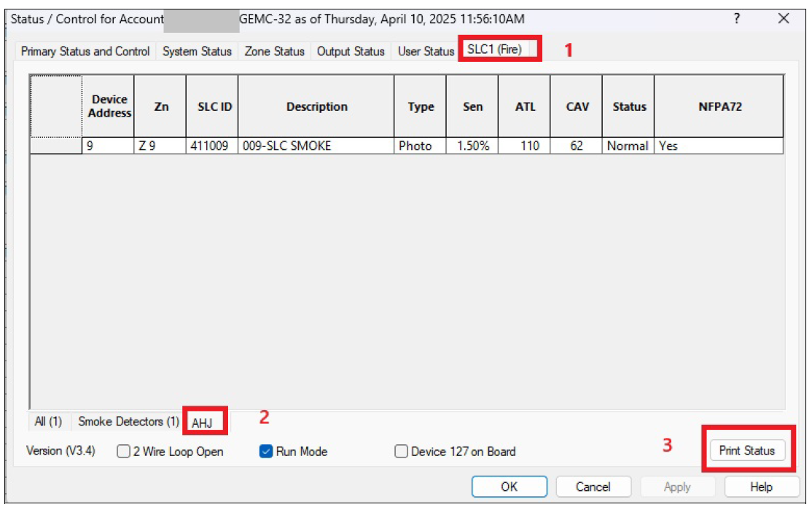Uncheck the Run Mode checkbox
This screenshot has width=812, height=507.
point(266,452)
